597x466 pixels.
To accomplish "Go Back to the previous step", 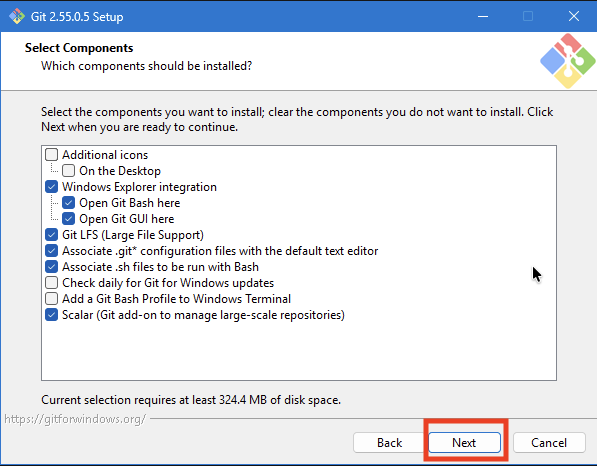I will [x=389, y=443].
